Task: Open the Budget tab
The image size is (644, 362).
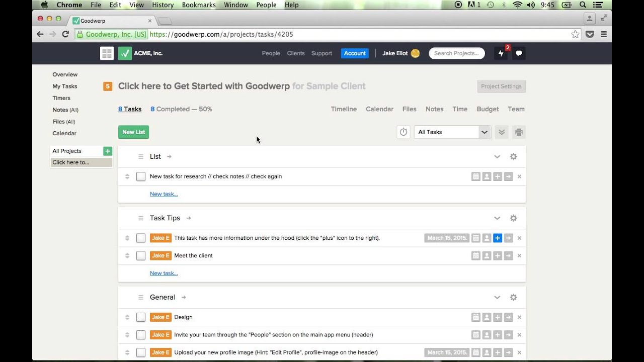Action: pyautogui.click(x=488, y=109)
